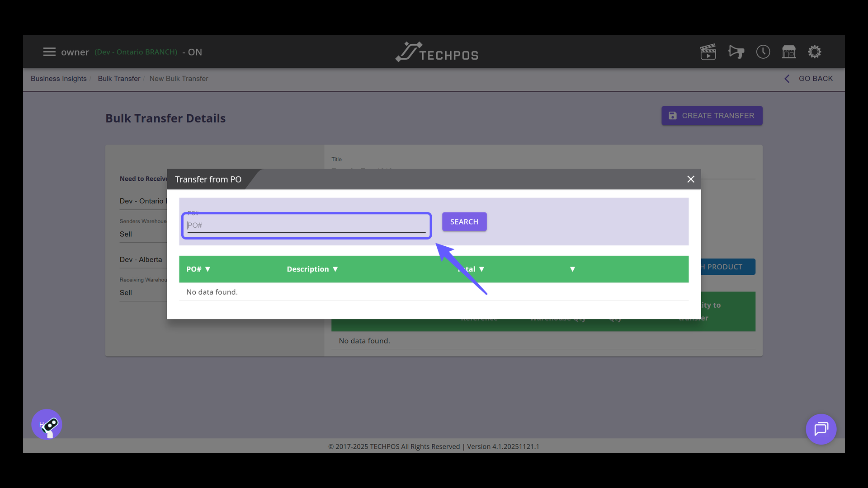Focus the PO# input field

pos(307,225)
